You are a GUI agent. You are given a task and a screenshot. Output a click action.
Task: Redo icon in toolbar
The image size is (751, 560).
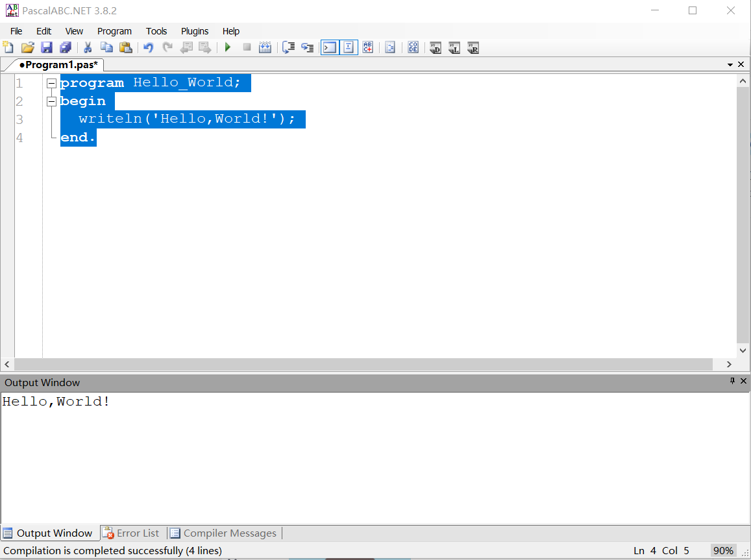(167, 47)
